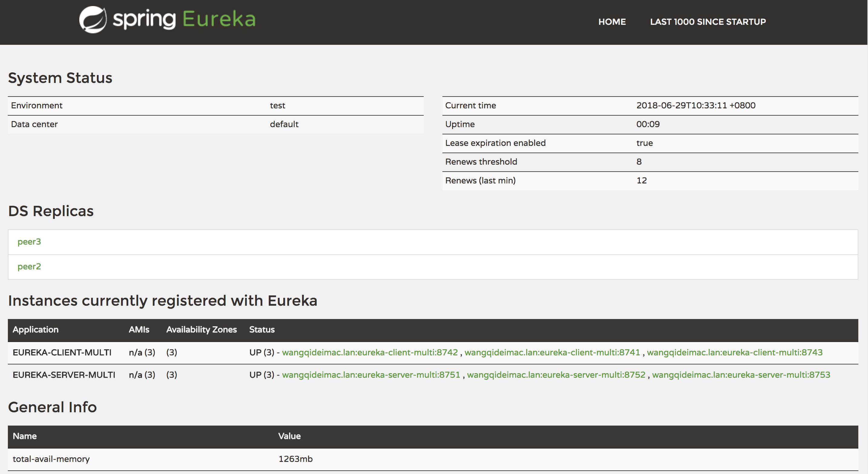The height and width of the screenshot is (474, 868).
Task: Click the Renews threshold label
Action: pos(481,162)
